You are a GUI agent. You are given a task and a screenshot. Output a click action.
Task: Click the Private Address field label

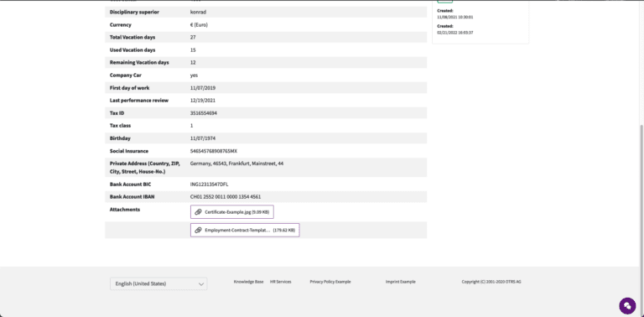coord(144,168)
